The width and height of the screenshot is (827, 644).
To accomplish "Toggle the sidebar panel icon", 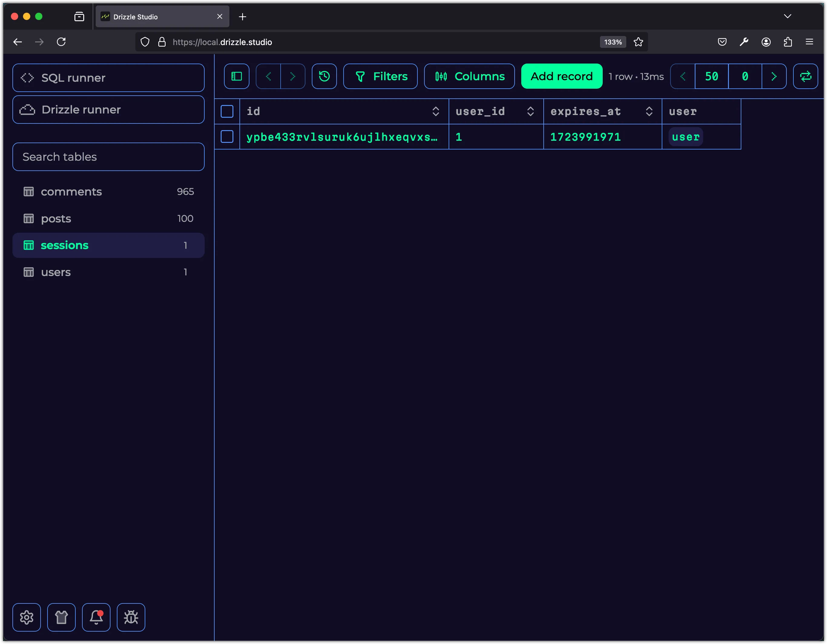I will click(x=236, y=76).
